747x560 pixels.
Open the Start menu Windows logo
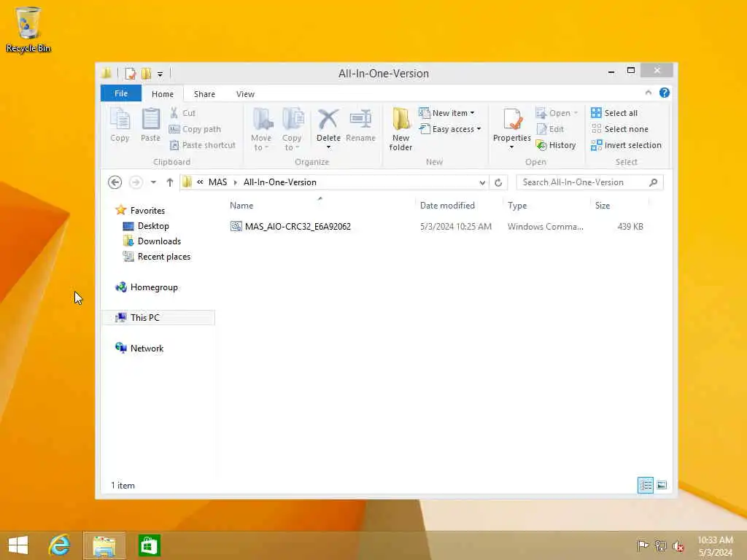point(18,545)
